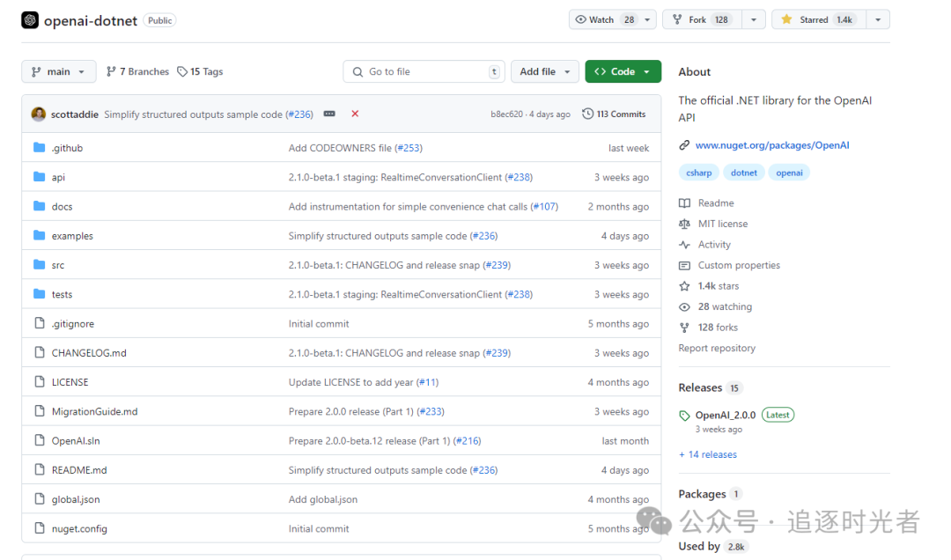This screenshot has width=951, height=560.
Task: Open Activity via the pulse icon
Action: pos(685,244)
